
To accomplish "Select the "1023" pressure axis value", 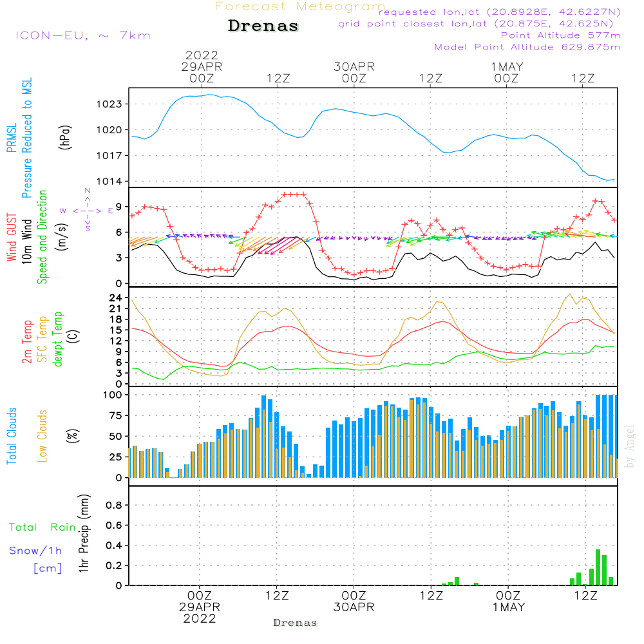I will [109, 104].
